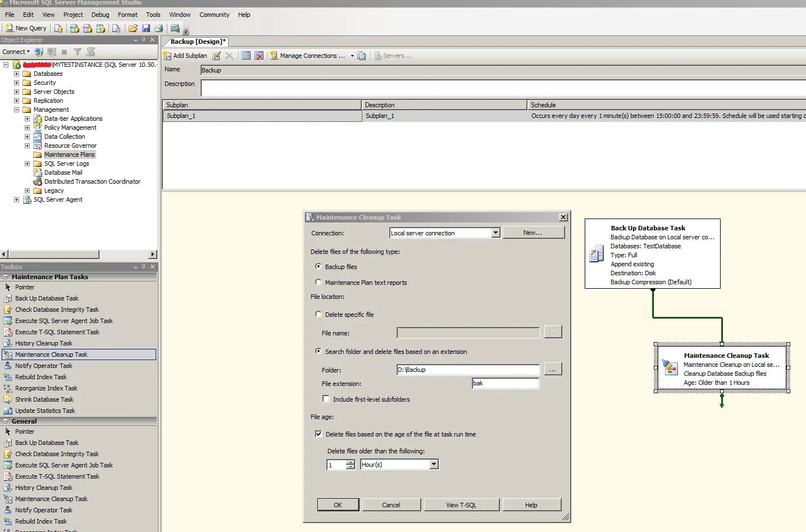Click the Activity Monitor toolbar icon
The width and height of the screenshot is (806, 532).
[x=175, y=28]
